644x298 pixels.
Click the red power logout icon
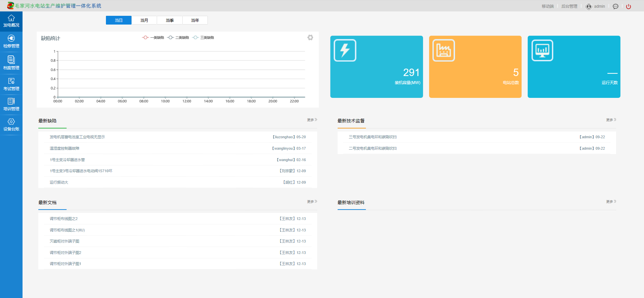628,6
